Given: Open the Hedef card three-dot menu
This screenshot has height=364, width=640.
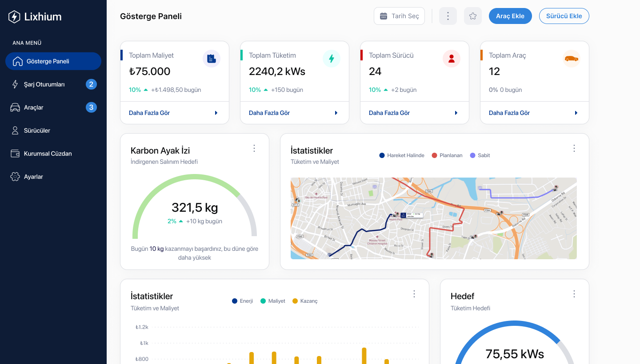Looking at the screenshot, I should 574,294.
